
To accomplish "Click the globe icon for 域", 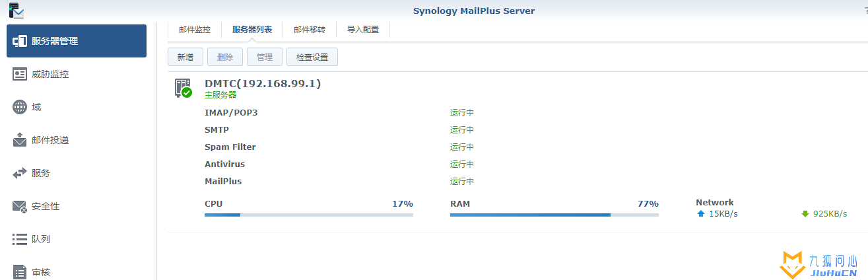I will pos(20,107).
